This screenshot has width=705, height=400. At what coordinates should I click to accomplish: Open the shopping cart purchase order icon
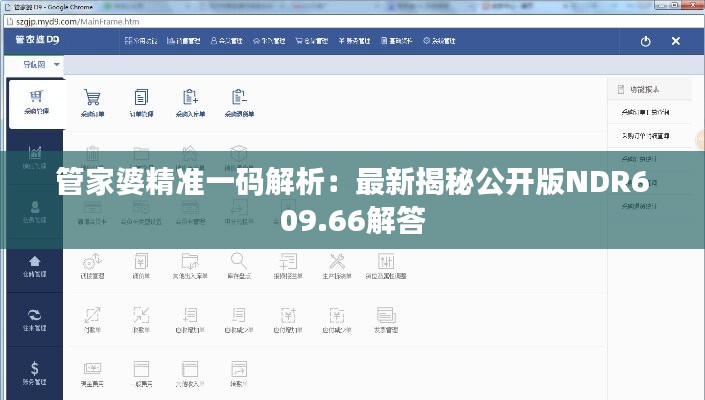92,97
